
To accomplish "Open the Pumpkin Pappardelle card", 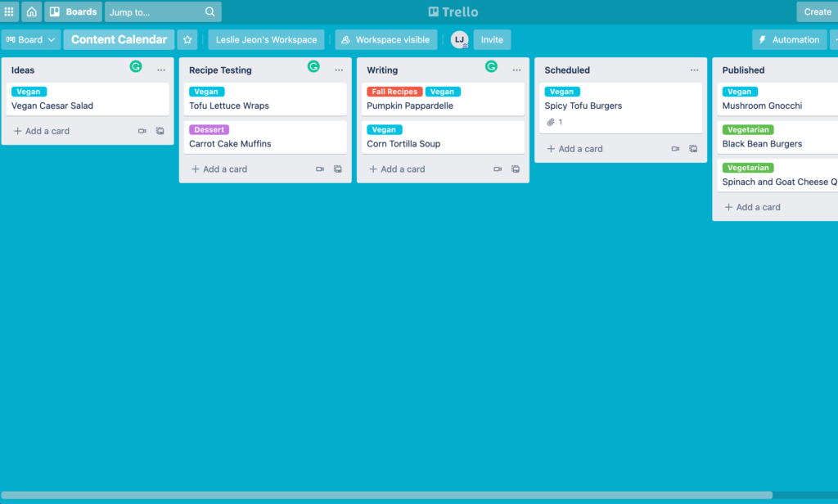I will pos(443,100).
